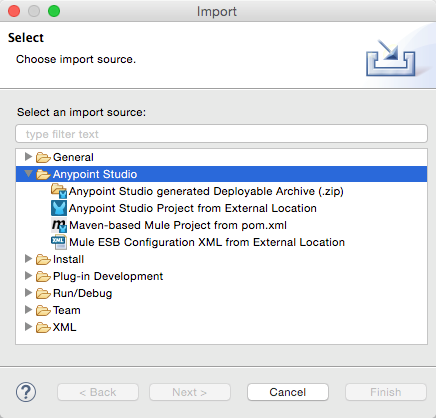This screenshot has width=436, height=418.
Task: Click the Finish button
Action: pyautogui.click(x=386, y=392)
